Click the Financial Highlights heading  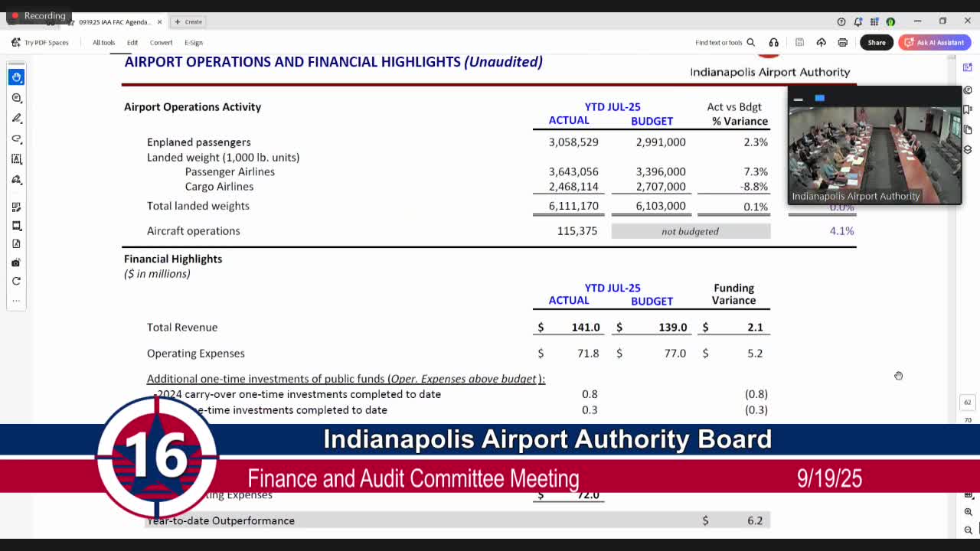pyautogui.click(x=173, y=259)
